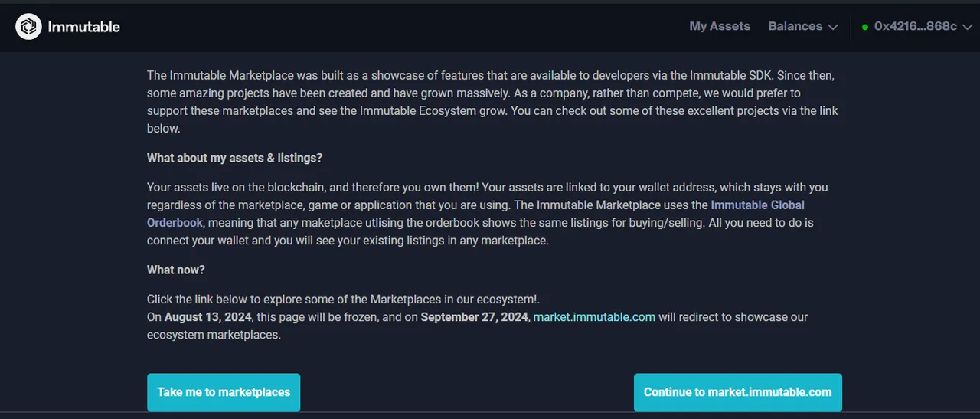Click the 'ecosystem marketplaces.' closing line

pyautogui.click(x=214, y=335)
